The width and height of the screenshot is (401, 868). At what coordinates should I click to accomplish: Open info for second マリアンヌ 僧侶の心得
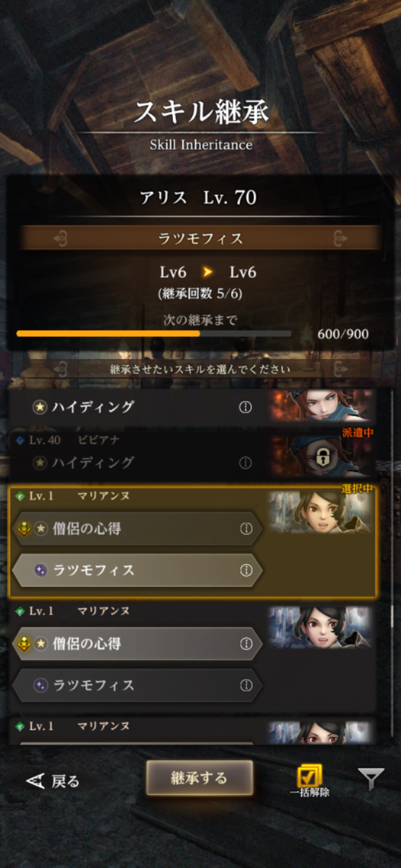click(246, 644)
